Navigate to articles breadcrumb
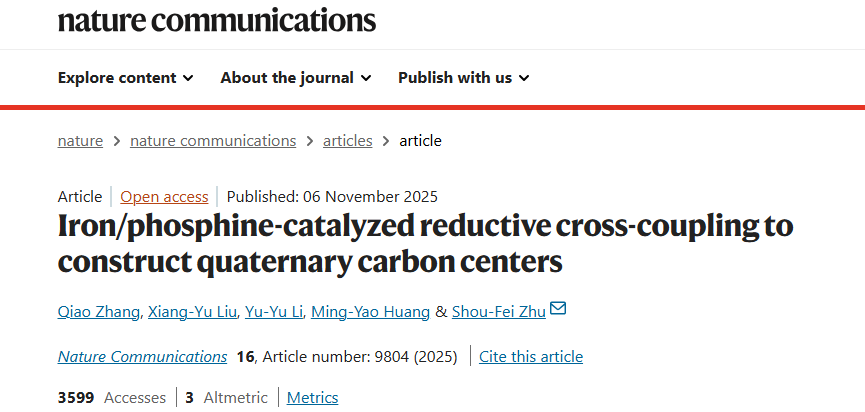Screen dimensions: 865x412 pos(347,140)
